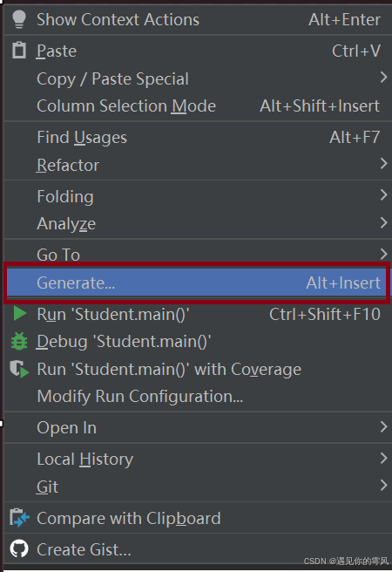
Task: Expand the Analyze submenu arrow
Action: (383, 222)
